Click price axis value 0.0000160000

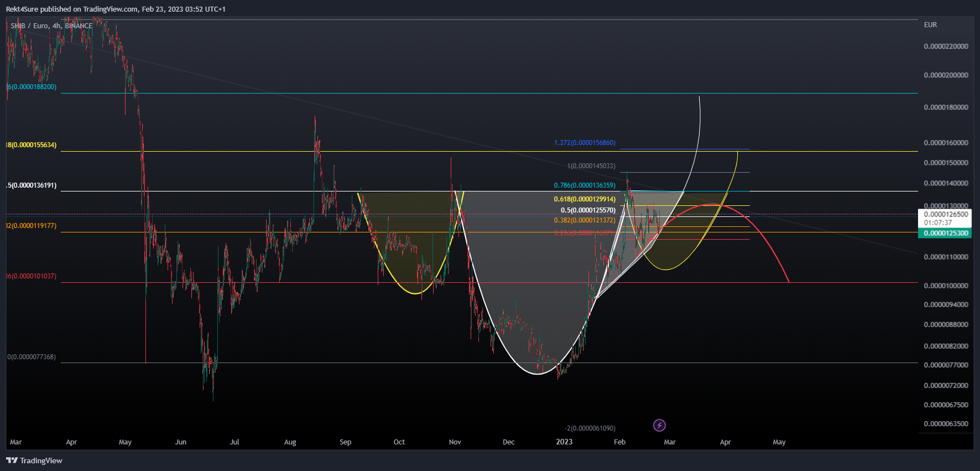click(x=946, y=143)
